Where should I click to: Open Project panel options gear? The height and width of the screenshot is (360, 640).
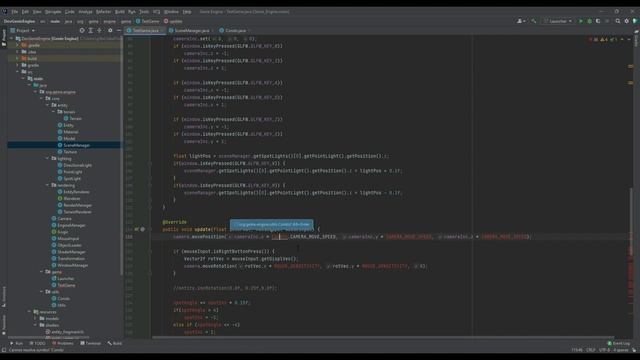point(110,31)
